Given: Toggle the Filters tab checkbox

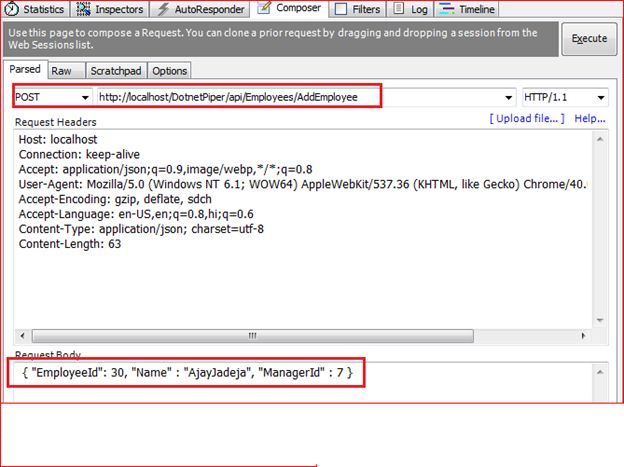Looking at the screenshot, I should coord(341,9).
